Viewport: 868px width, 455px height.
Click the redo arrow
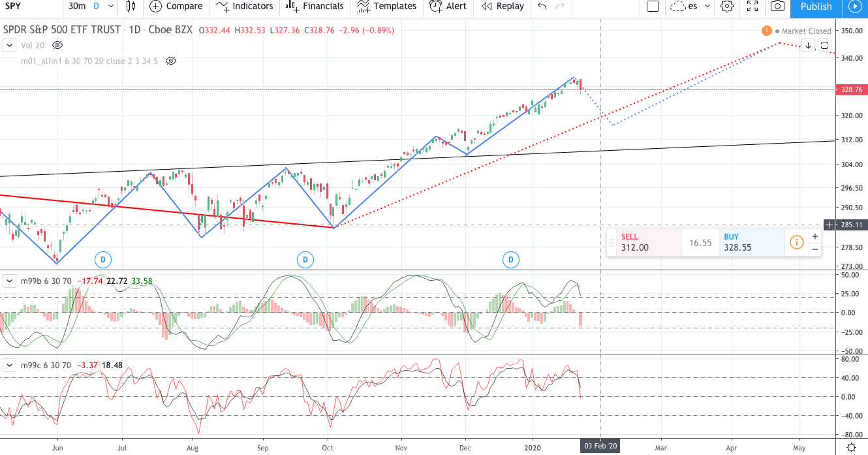pos(560,6)
